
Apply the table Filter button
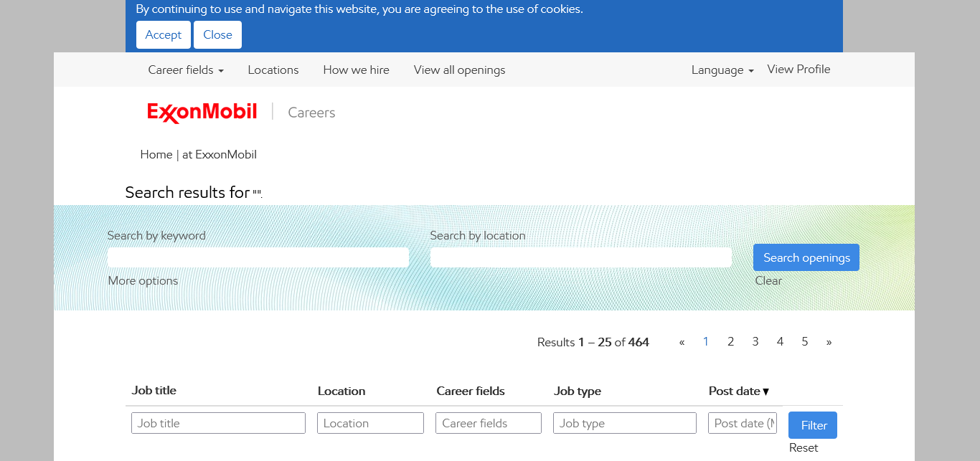tap(812, 425)
